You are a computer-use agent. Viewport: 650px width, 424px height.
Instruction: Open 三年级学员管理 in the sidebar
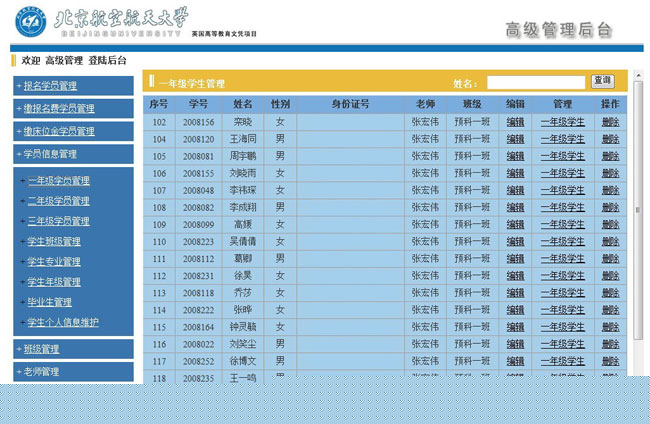(58, 221)
